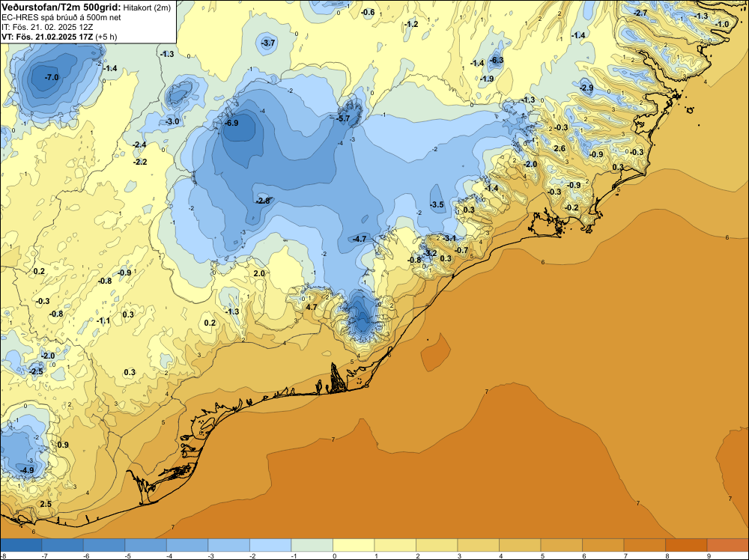Click the -6.3 temperature value
Image resolution: width=749 pixels, height=560 pixels.
[497, 60]
